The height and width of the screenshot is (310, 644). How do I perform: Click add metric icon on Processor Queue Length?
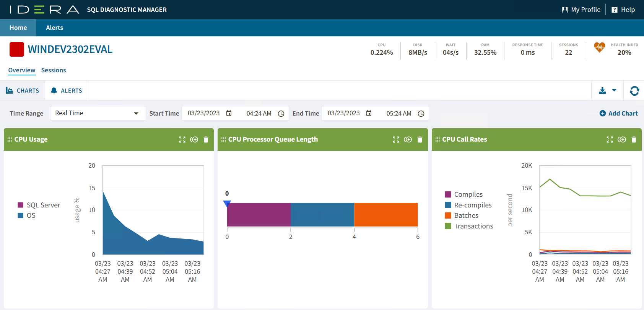pyautogui.click(x=408, y=140)
